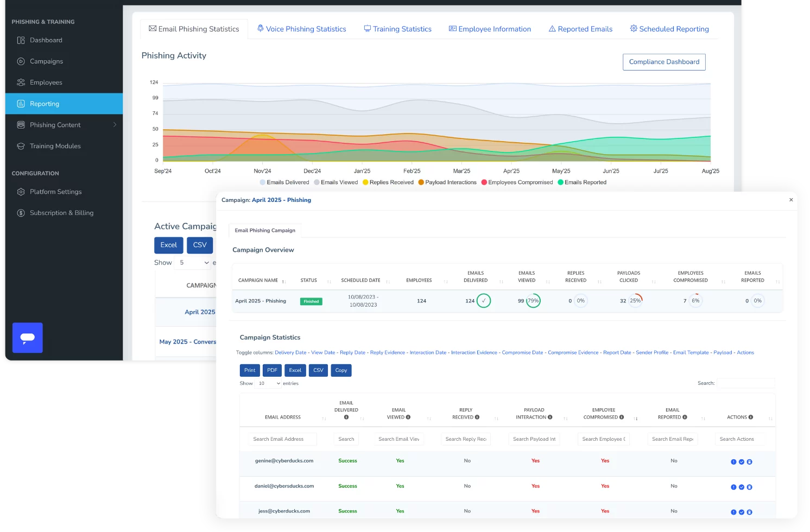810x532 pixels.
Task: Click the PDF export button
Action: [x=272, y=370]
